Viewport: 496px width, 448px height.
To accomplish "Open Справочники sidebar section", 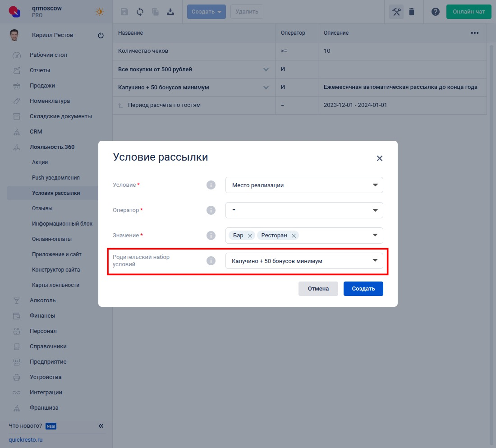I will coord(48,346).
